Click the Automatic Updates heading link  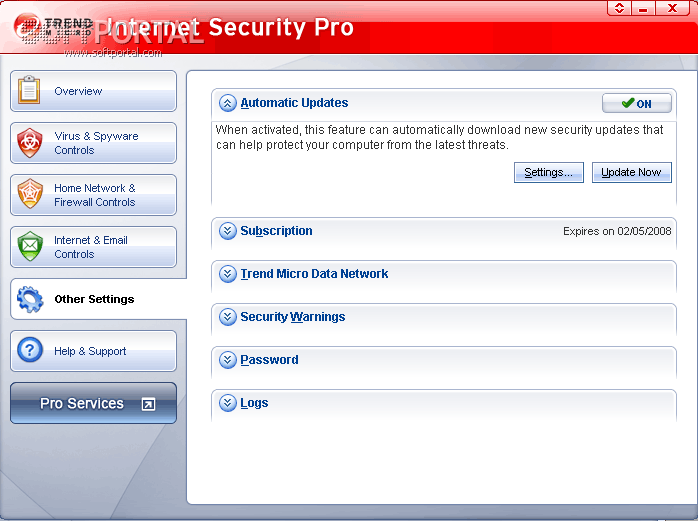pos(294,103)
